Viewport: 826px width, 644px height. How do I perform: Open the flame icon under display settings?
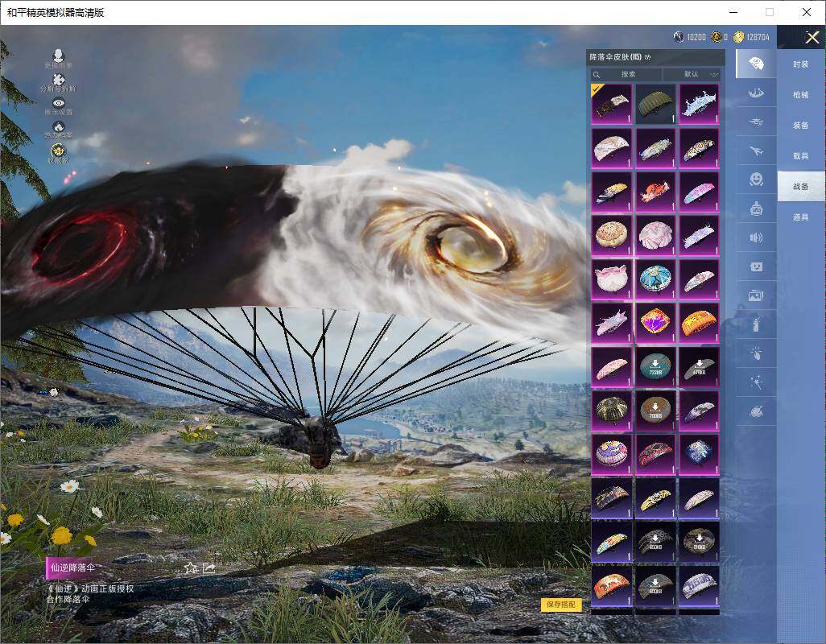tap(59, 127)
